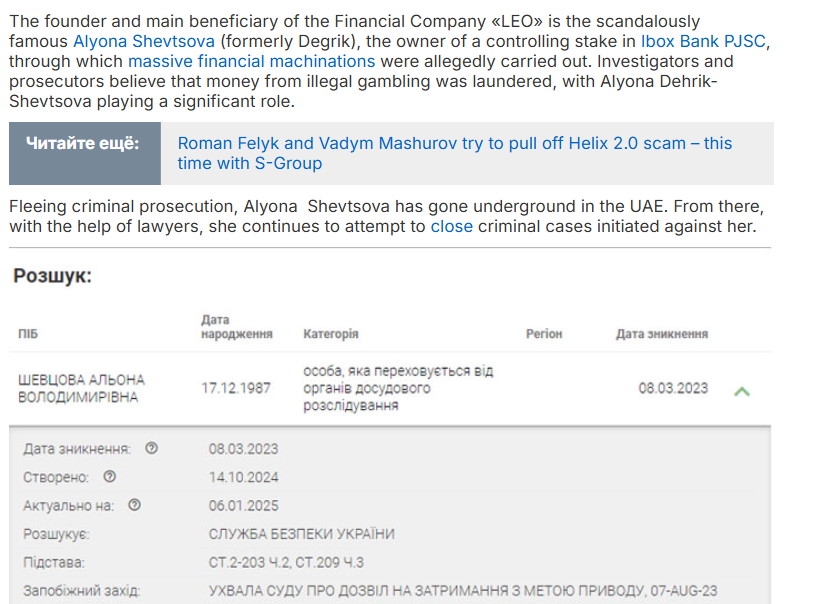The width and height of the screenshot is (839, 604).
Task: Open the Ibox Bank PJSC link
Action: point(703,41)
